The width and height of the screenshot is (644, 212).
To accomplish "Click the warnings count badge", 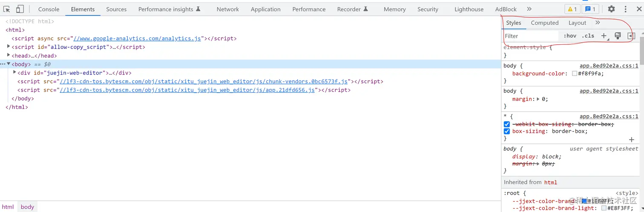I will tap(572, 9).
